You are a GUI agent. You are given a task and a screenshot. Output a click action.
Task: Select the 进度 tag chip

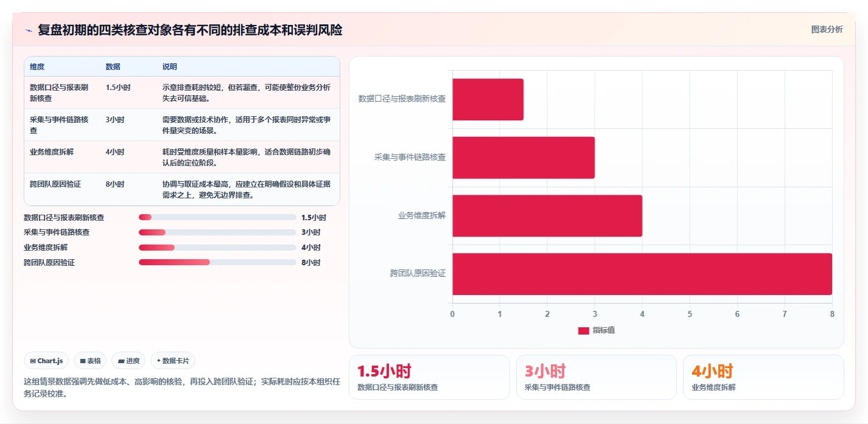coord(128,361)
